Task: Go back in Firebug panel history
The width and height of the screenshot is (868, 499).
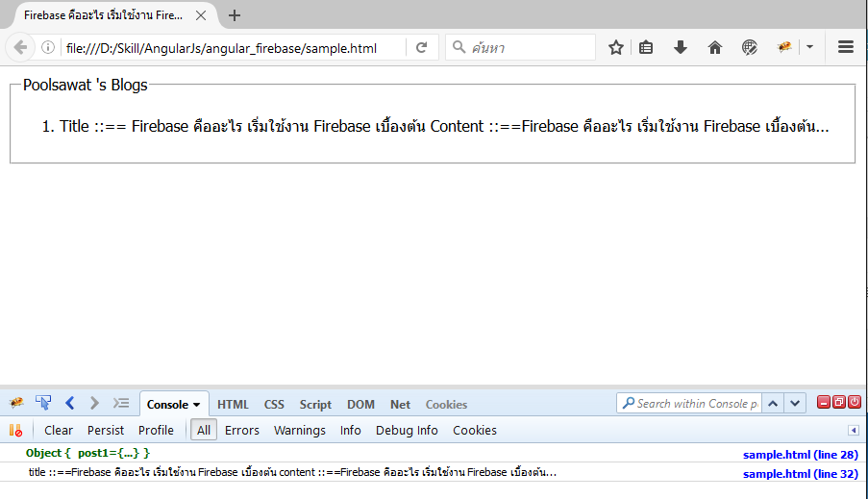Action: [x=70, y=403]
